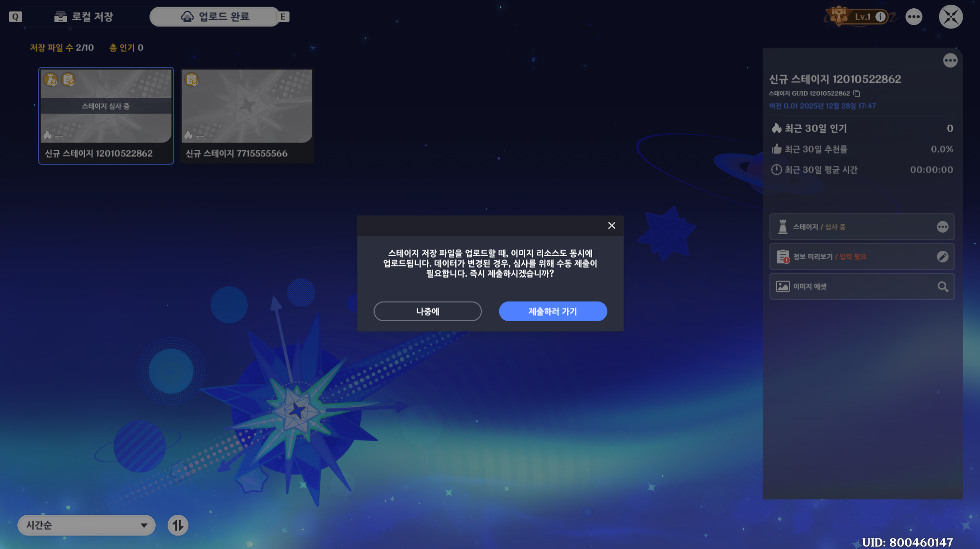Click the edit pencil icon for 정보 미리보기
The image size is (980, 549).
coord(942,257)
